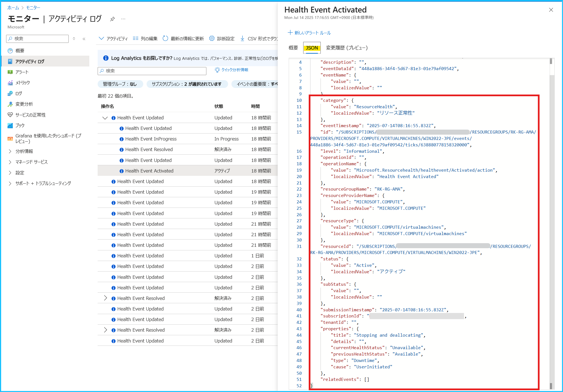Expand the second Health Event Resolved group
This screenshot has height=392, width=563.
(x=105, y=330)
